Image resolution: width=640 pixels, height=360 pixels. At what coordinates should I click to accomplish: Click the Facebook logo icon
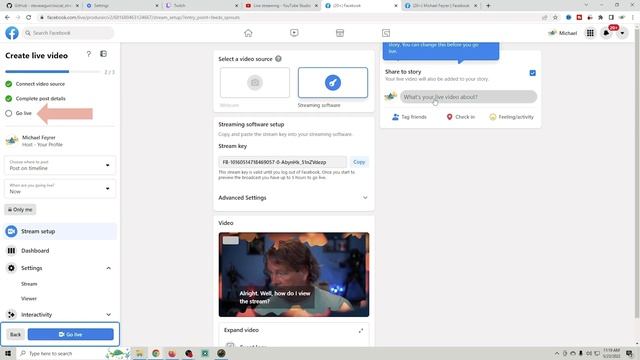(12, 33)
